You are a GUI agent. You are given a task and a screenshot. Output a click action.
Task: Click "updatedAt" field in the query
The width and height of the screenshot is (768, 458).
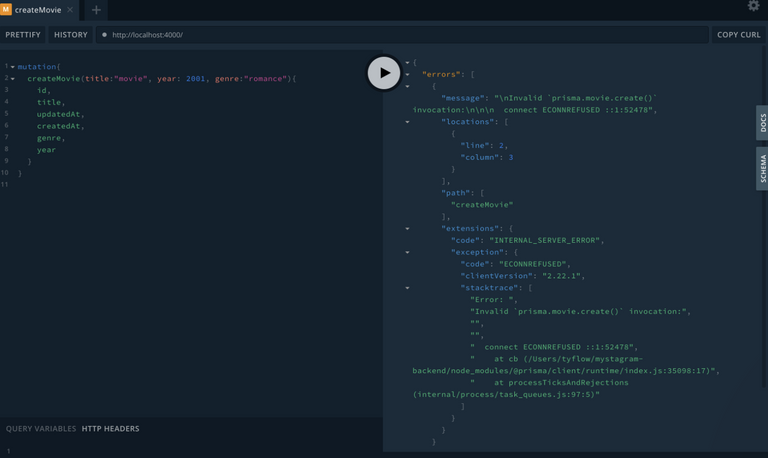click(x=58, y=114)
